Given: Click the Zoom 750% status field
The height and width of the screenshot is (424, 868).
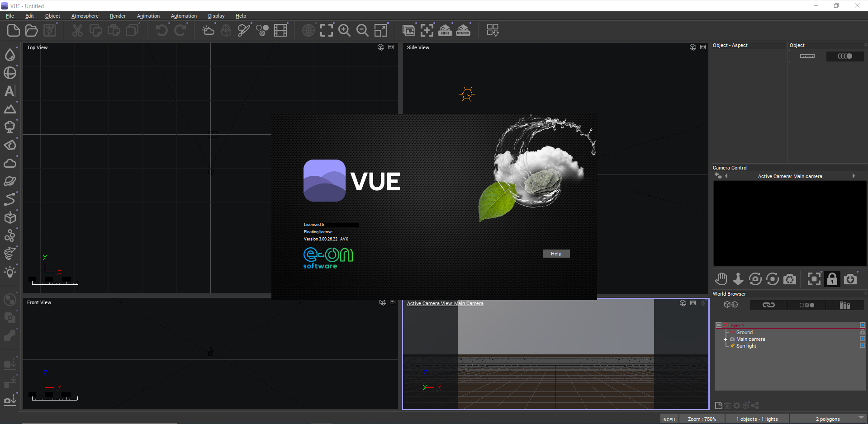Looking at the screenshot, I should coord(702,419).
